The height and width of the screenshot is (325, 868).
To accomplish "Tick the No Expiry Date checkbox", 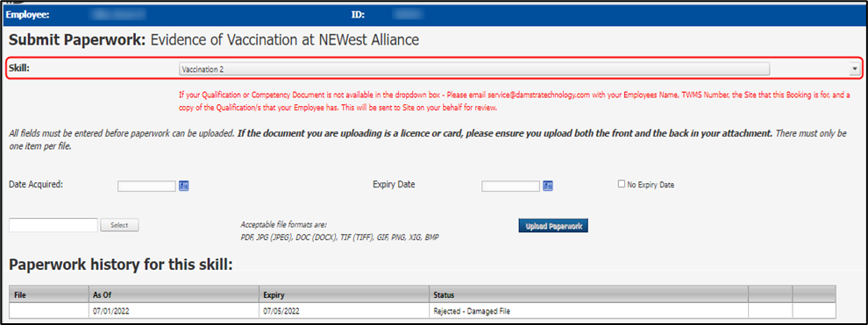I will pyautogui.click(x=621, y=185).
